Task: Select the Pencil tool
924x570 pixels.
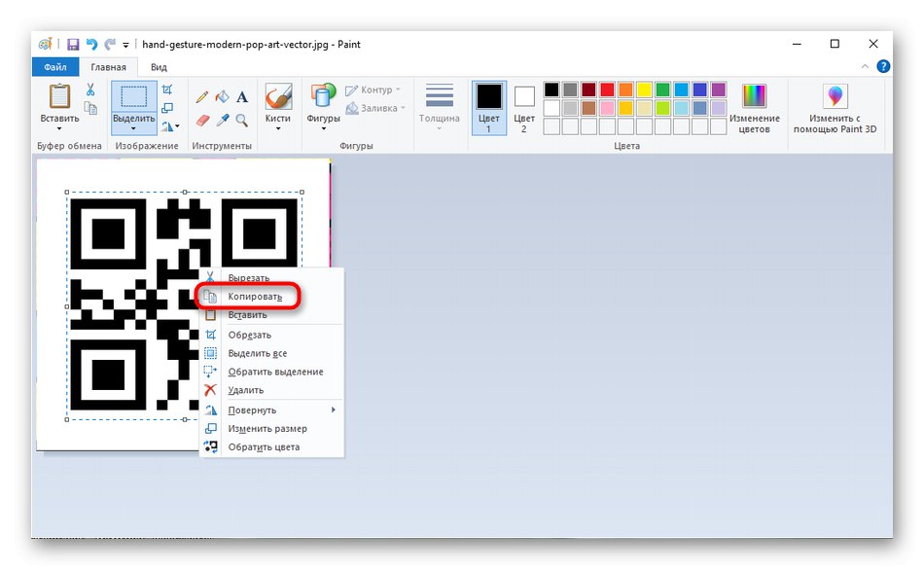Action: tap(202, 96)
